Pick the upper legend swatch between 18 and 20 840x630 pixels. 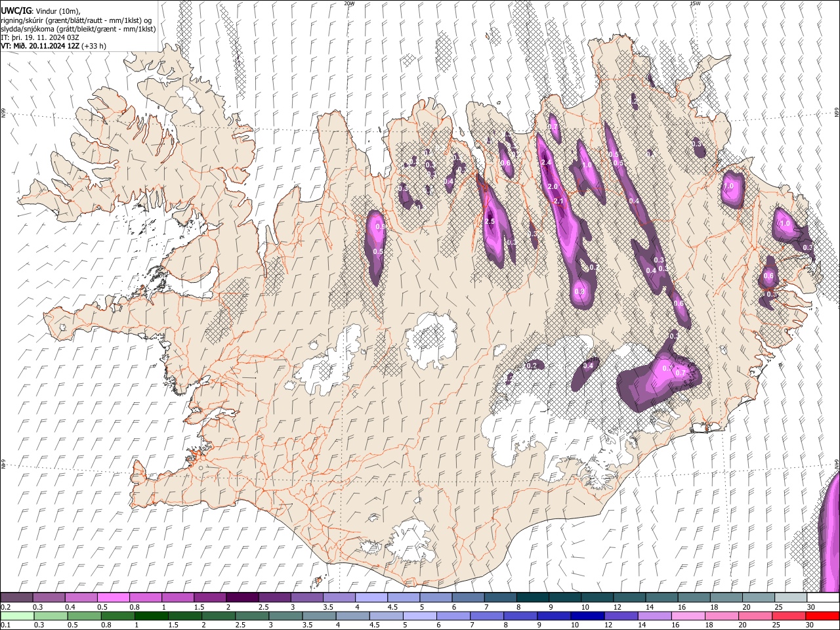[x=726, y=597]
